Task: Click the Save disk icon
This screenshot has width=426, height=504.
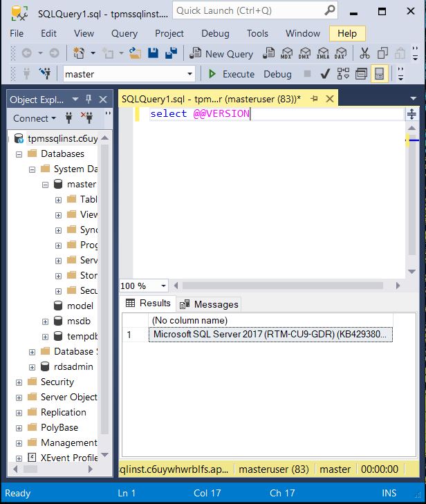Action: click(x=153, y=53)
